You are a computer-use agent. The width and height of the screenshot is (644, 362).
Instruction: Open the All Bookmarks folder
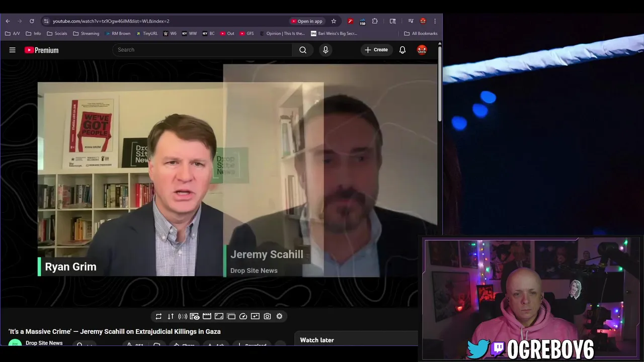pyautogui.click(x=421, y=34)
